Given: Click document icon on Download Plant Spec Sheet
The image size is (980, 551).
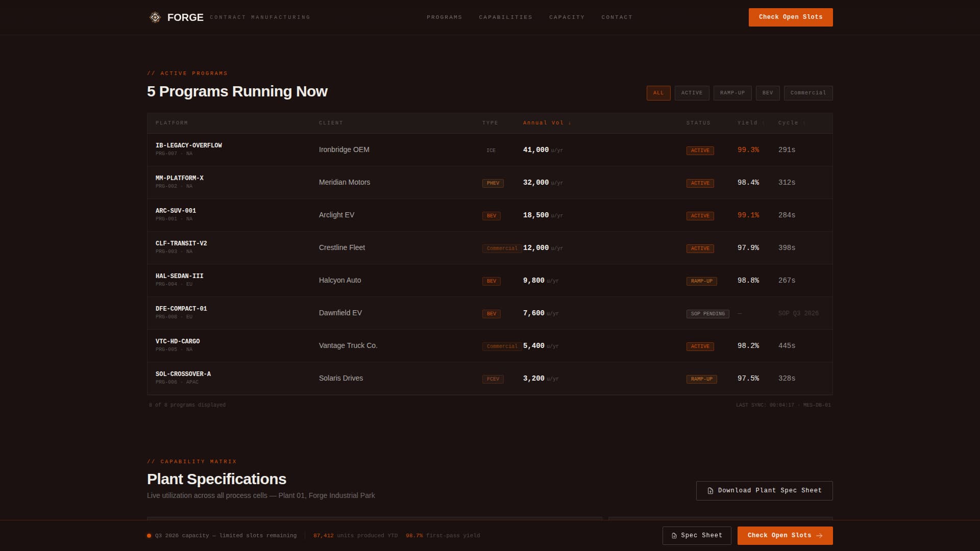Looking at the screenshot, I should [710, 491].
